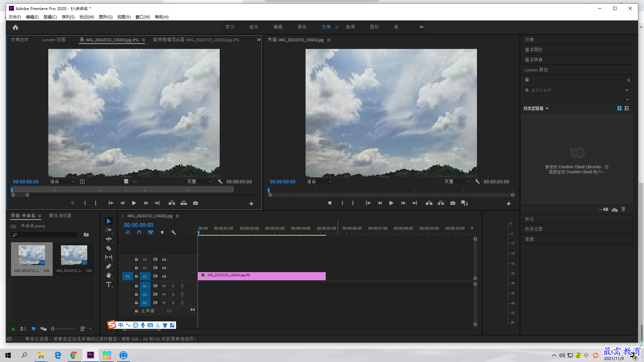Export frame from source monitor camera icon
This screenshot has width=644, height=362.
pos(196,203)
